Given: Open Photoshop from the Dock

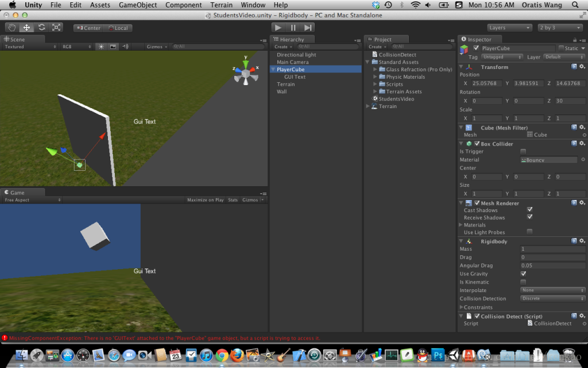Looking at the screenshot, I should pyautogui.click(x=438, y=355).
